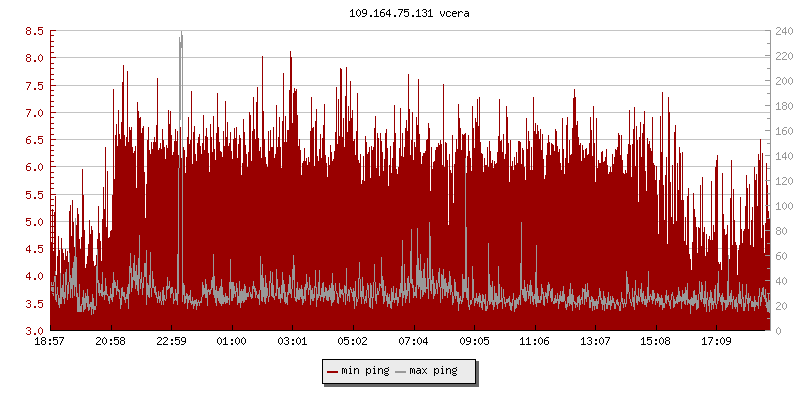Click the red min ping legend swatch
Screen dimensions: 800x400
(x=331, y=371)
